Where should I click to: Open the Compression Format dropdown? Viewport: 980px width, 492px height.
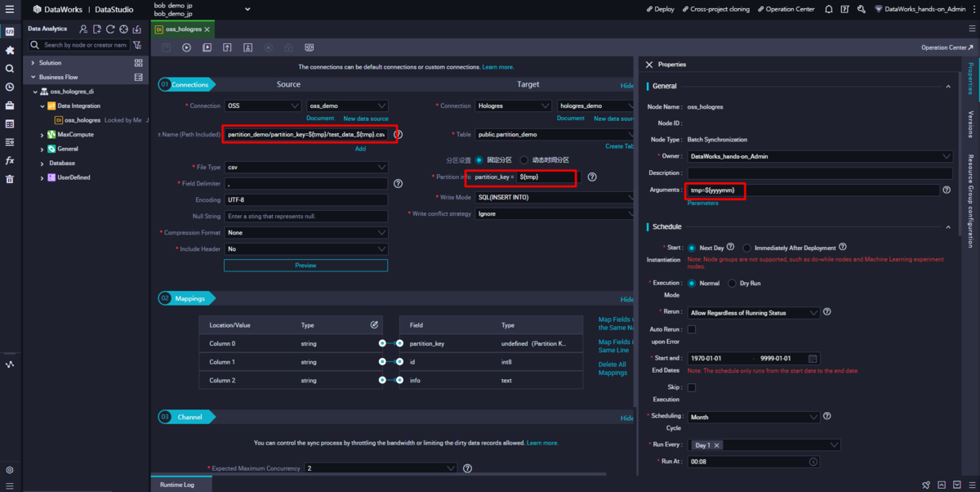click(x=305, y=232)
